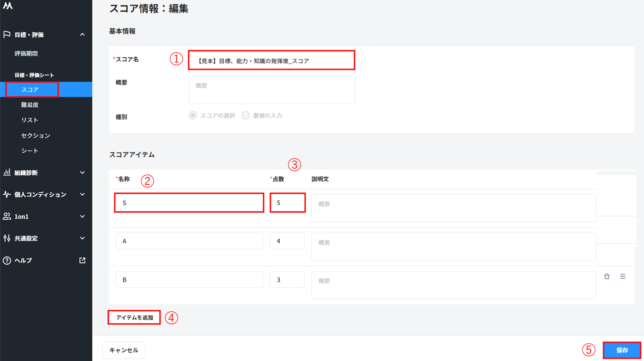
Task: Collapse the 目標・評価 menu chevron
Action: point(82,35)
